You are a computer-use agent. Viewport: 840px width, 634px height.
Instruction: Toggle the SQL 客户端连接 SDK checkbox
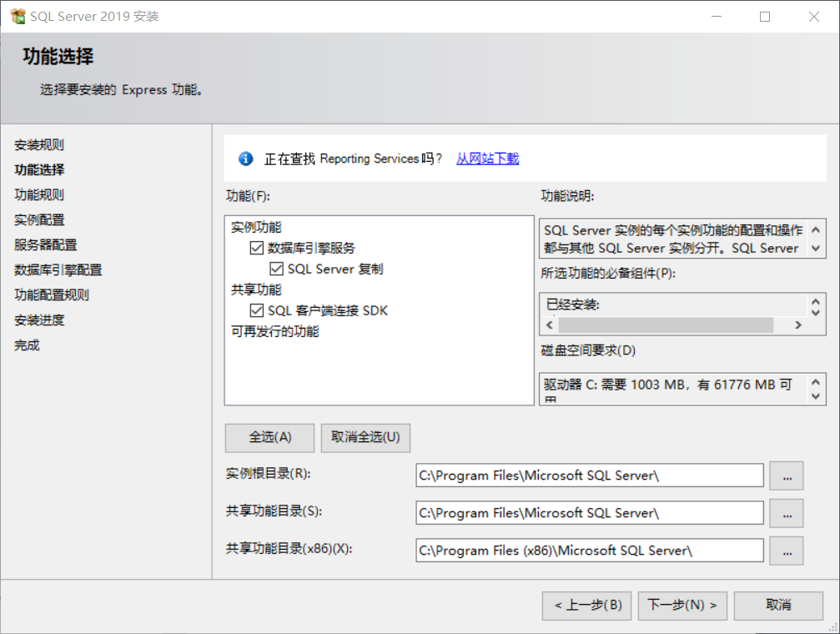coord(257,310)
